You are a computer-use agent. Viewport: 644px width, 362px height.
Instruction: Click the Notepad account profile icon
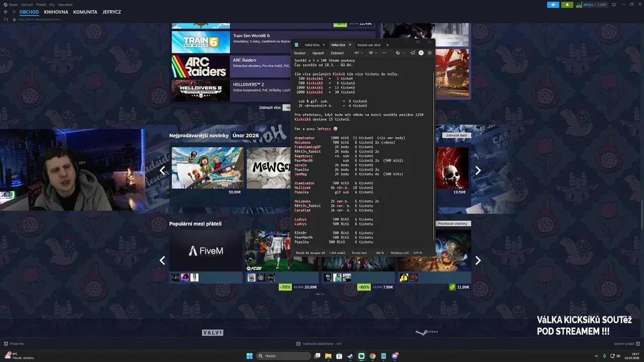[x=421, y=53]
